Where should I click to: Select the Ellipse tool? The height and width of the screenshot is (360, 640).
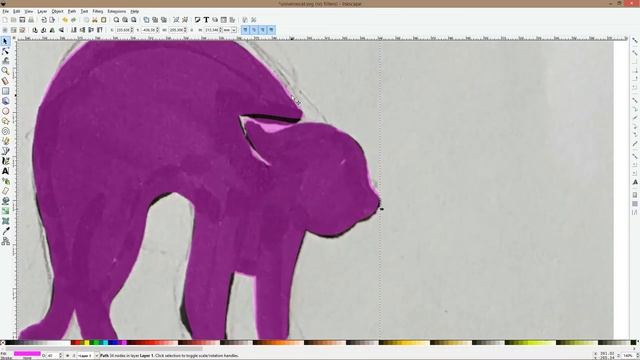(x=5, y=111)
